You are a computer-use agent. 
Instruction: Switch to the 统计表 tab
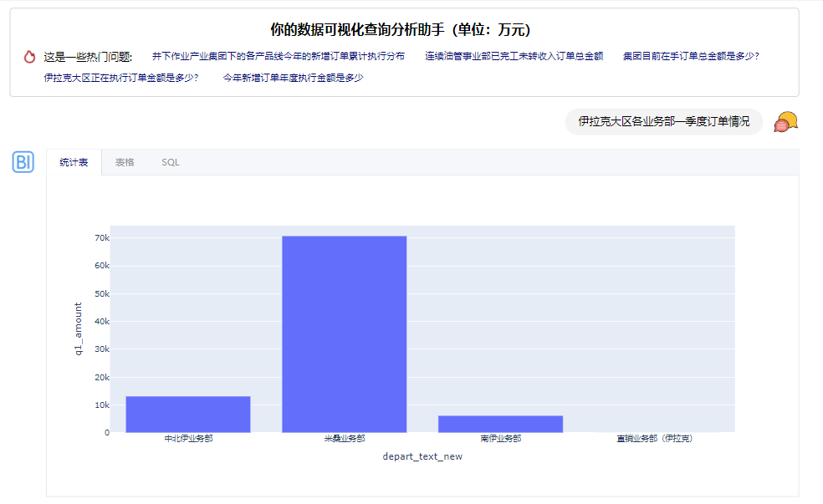pos(74,162)
